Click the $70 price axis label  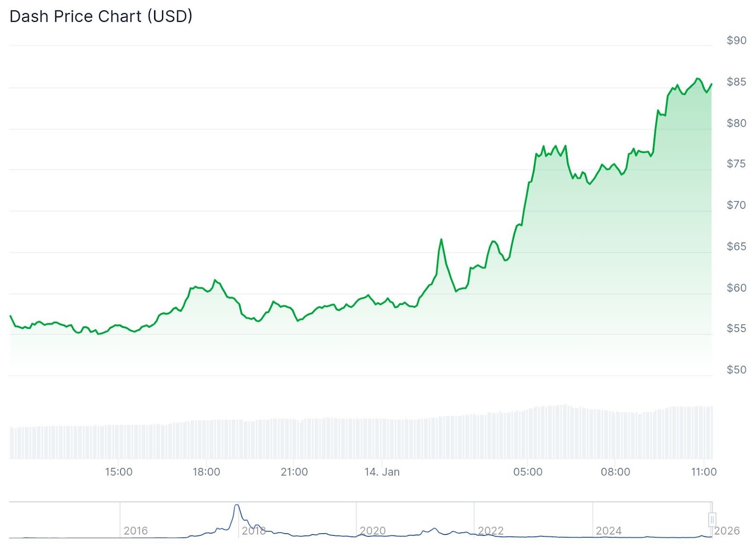pyautogui.click(x=736, y=205)
